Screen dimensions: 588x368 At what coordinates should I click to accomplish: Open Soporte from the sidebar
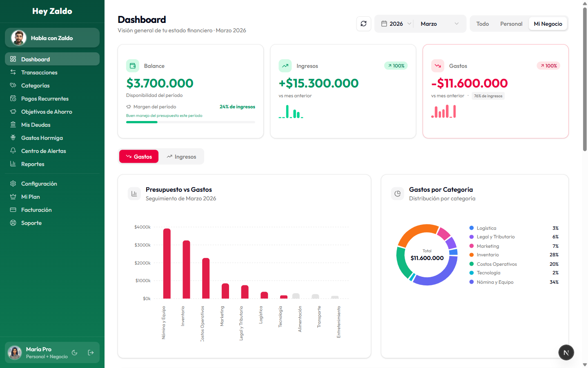click(13, 223)
